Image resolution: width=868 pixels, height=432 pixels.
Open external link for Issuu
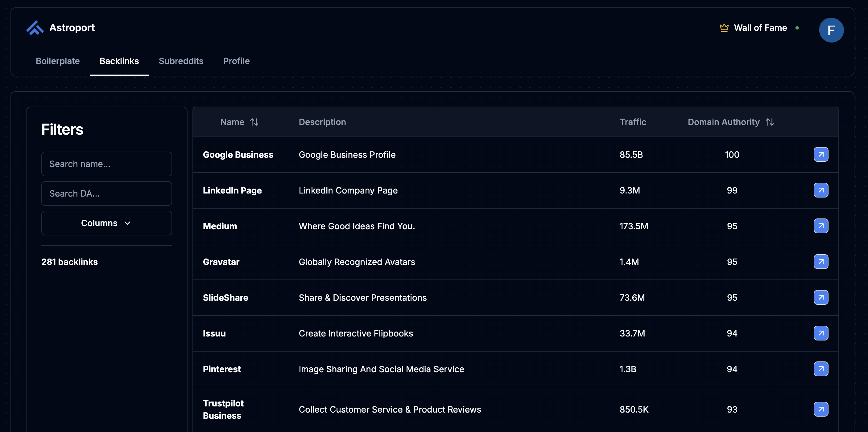point(821,333)
